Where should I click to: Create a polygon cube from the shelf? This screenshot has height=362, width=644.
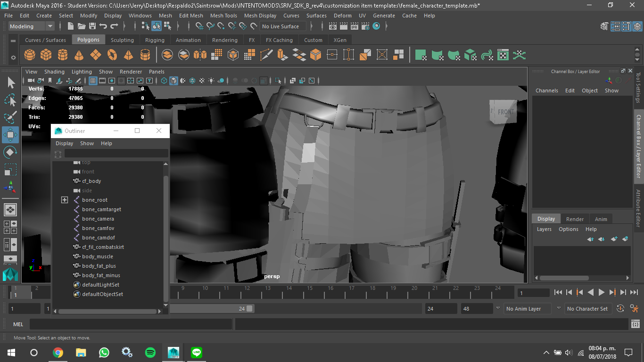[x=46, y=55]
